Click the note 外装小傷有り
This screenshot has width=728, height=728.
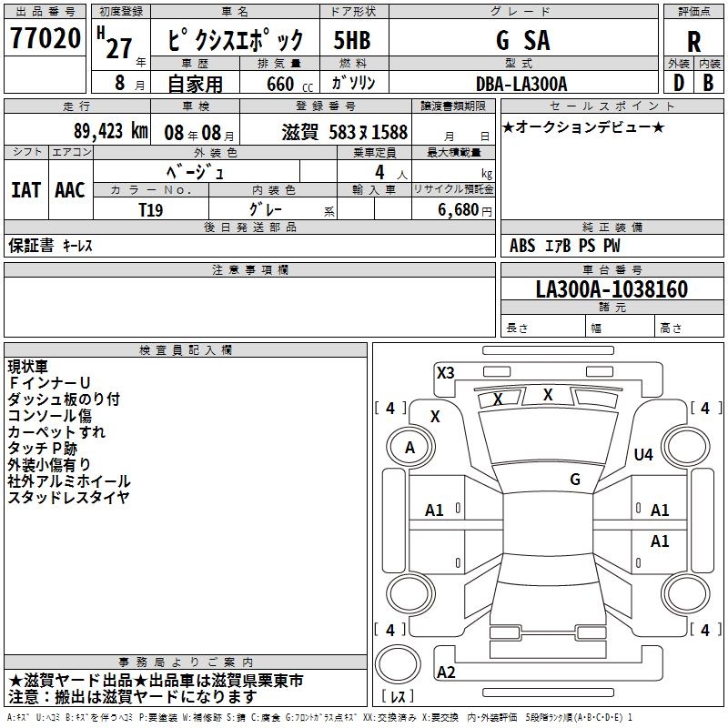click(x=49, y=464)
